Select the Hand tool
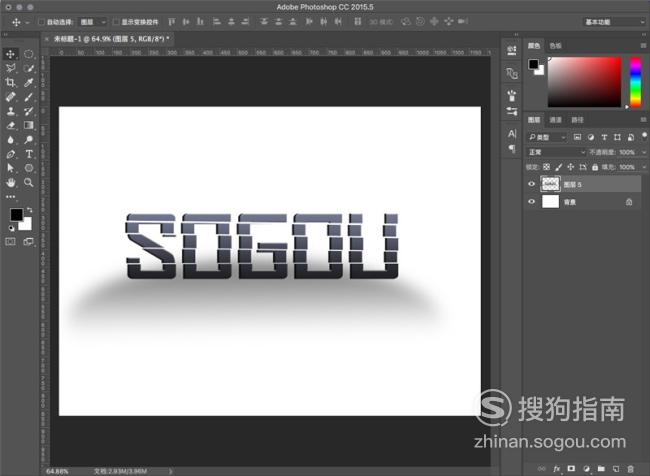This screenshot has width=650, height=476. click(x=10, y=182)
